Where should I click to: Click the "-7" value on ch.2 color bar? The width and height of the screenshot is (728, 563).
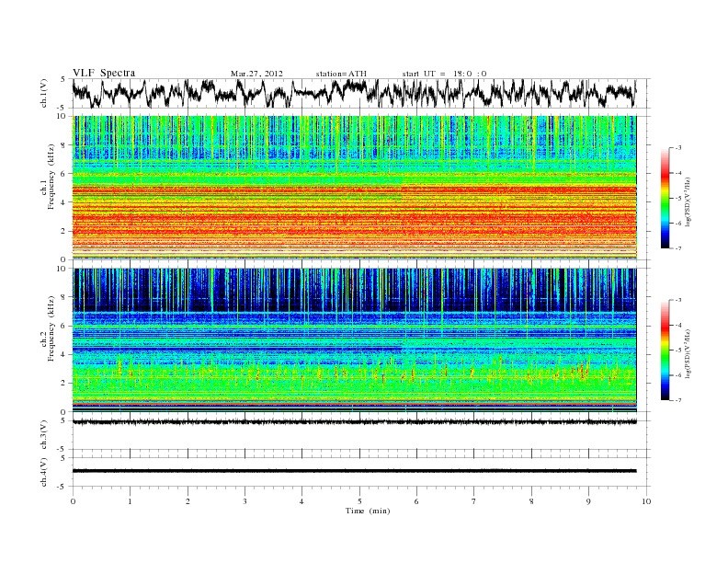point(677,400)
